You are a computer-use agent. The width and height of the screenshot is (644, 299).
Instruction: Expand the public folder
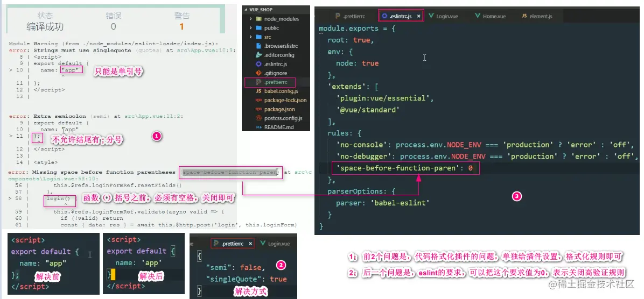[x=250, y=28]
